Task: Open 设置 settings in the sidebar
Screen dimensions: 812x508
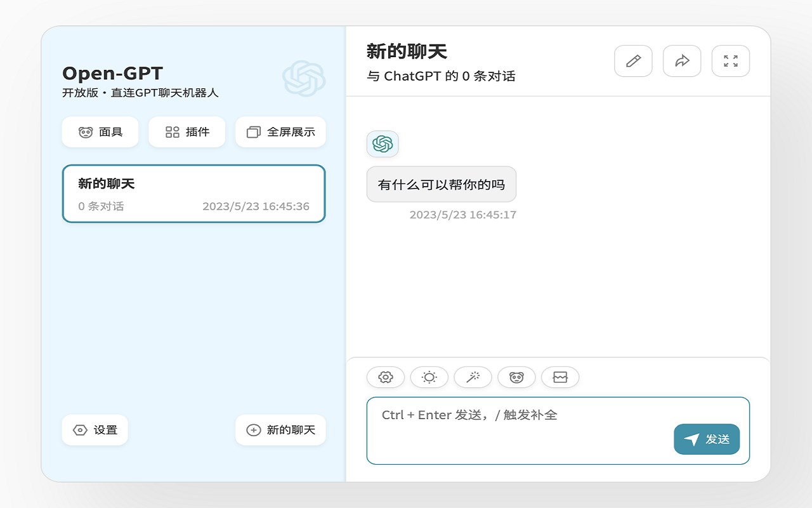Action: tap(95, 430)
